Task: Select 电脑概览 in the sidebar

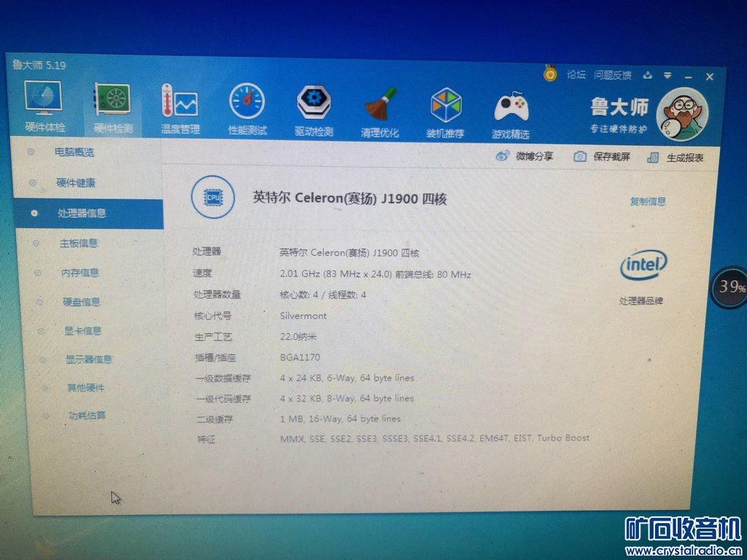Action: (74, 152)
